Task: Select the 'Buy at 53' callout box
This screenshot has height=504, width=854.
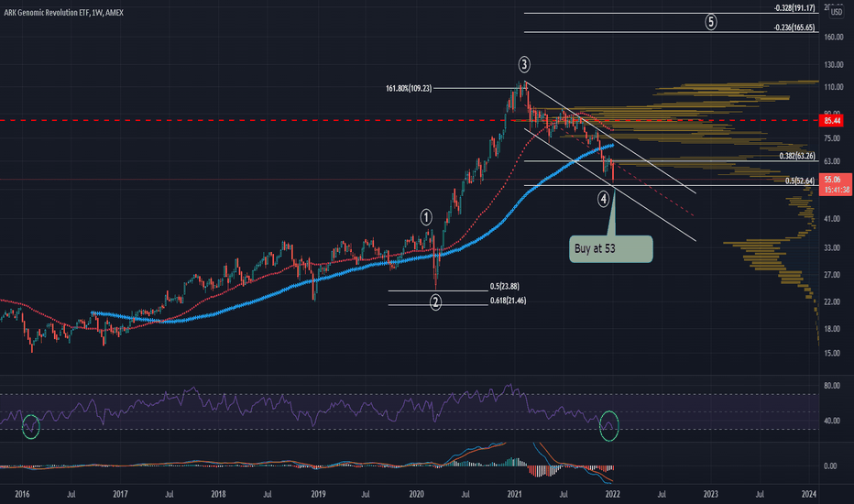Action: pyautogui.click(x=610, y=249)
